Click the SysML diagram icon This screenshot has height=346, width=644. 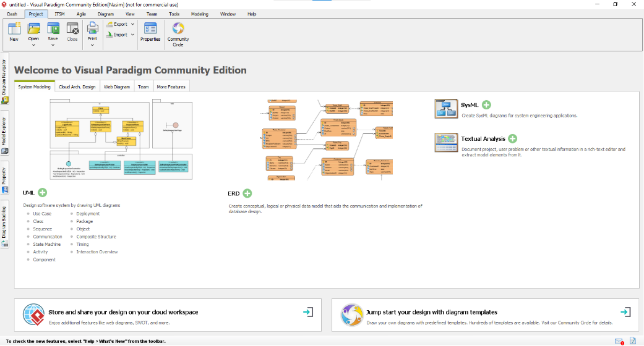pos(446,109)
